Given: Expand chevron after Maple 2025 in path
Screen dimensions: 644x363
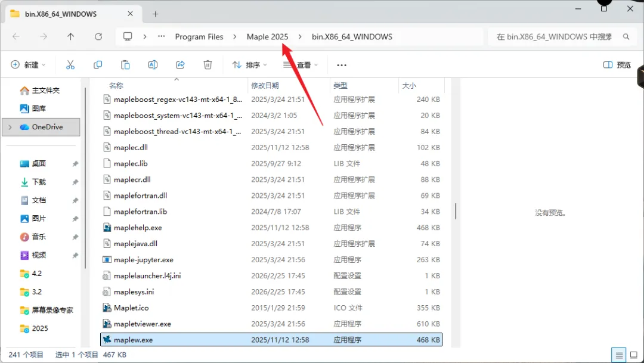Looking at the screenshot, I should (x=300, y=36).
